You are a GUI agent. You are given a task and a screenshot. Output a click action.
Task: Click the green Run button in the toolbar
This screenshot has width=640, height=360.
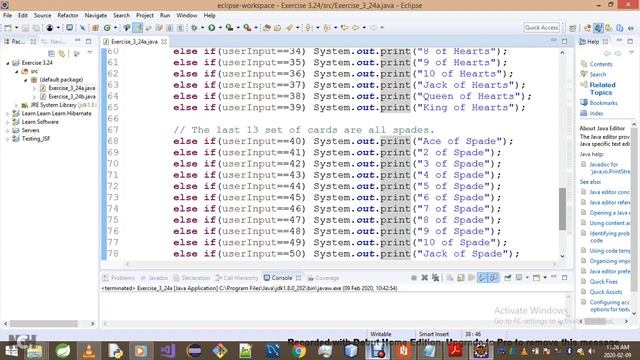[211, 28]
